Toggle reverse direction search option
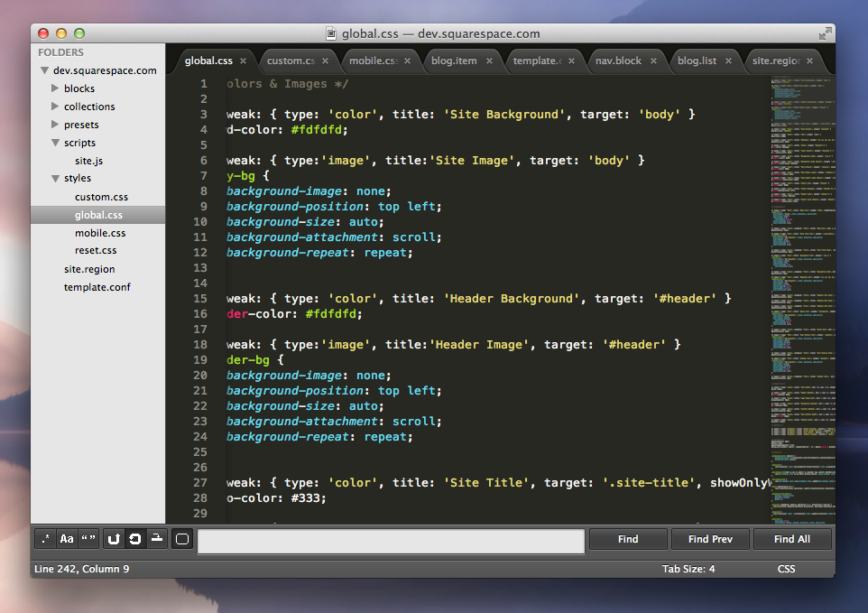Screen dimensions: 868x613 pos(114,539)
